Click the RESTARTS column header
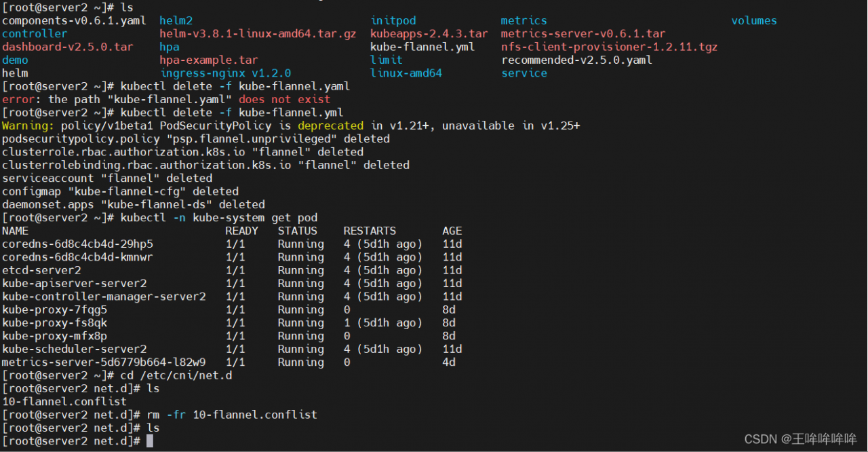The image size is (868, 452). coord(370,231)
